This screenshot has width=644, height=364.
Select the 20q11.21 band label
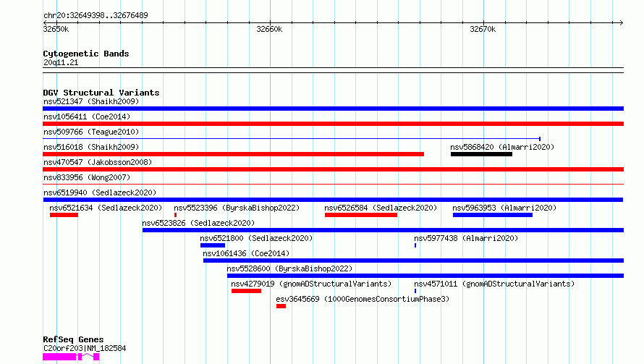click(x=61, y=62)
